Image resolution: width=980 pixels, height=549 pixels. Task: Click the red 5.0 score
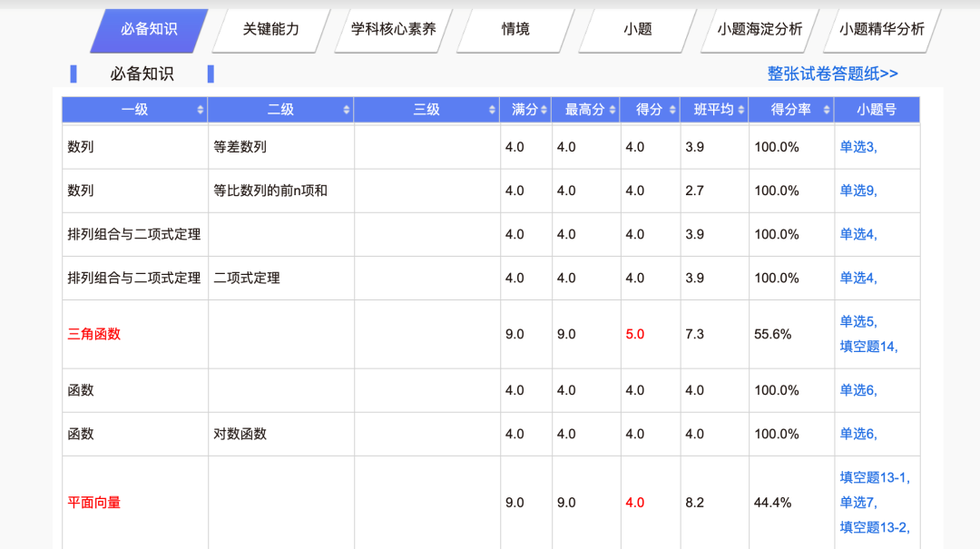pos(634,335)
